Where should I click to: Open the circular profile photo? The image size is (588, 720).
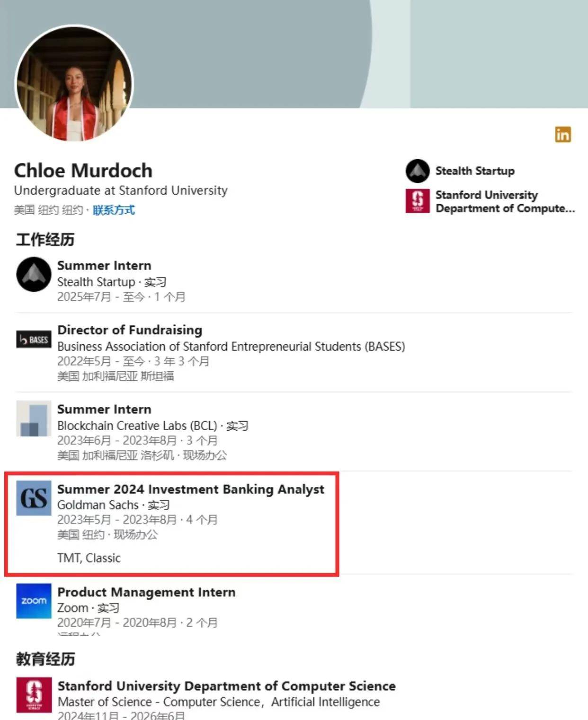(x=74, y=84)
